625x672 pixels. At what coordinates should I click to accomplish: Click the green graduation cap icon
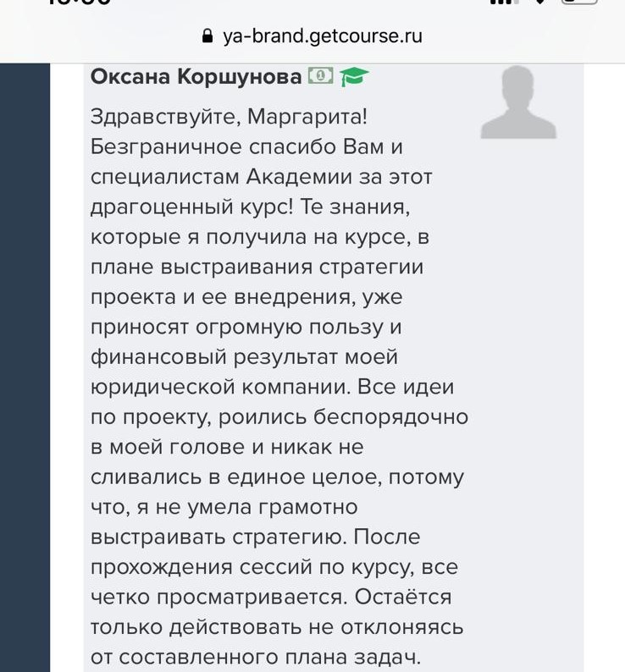(x=354, y=78)
